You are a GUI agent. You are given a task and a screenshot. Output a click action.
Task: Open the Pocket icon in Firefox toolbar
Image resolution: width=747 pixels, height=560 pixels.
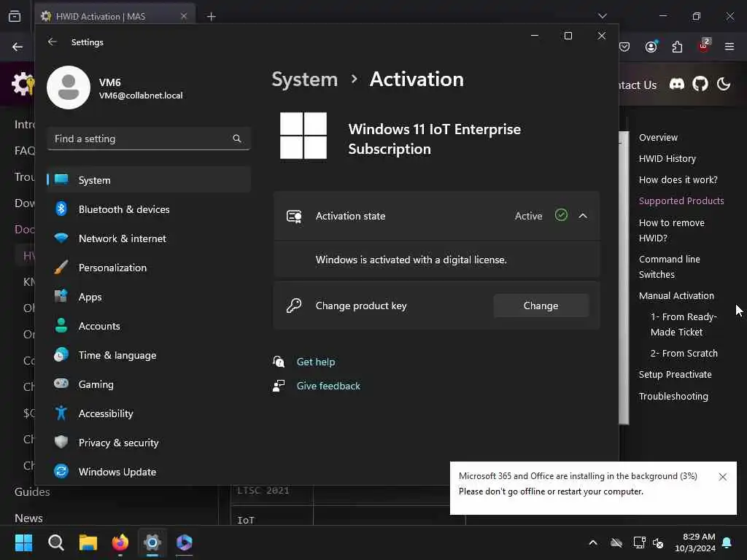pyautogui.click(x=624, y=46)
